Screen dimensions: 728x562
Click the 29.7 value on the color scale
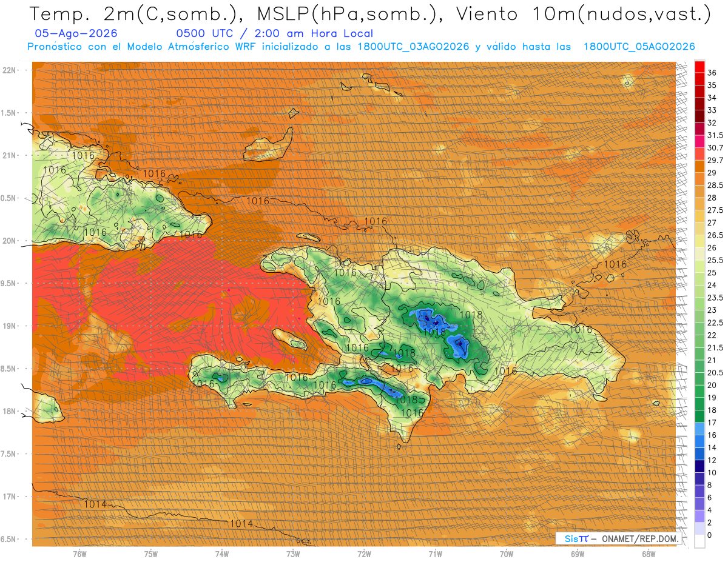tap(715, 160)
